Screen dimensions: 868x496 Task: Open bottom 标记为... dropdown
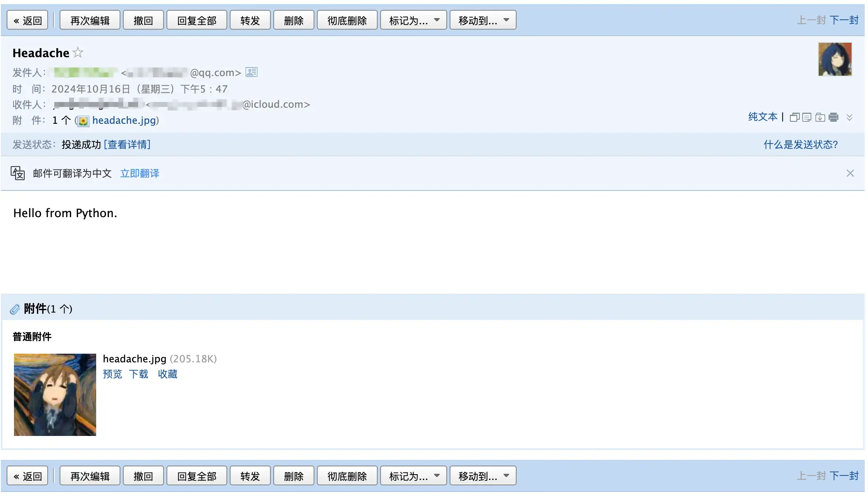click(x=413, y=476)
